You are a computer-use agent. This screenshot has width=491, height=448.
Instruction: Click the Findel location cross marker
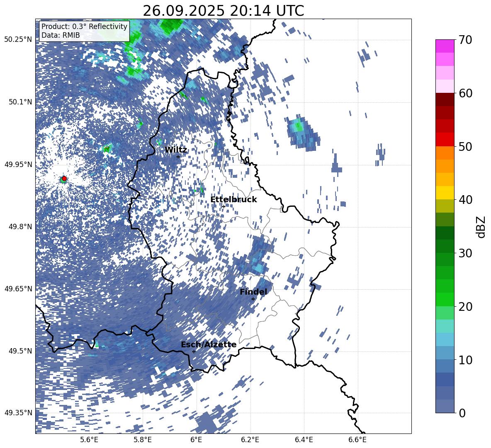coord(253,299)
